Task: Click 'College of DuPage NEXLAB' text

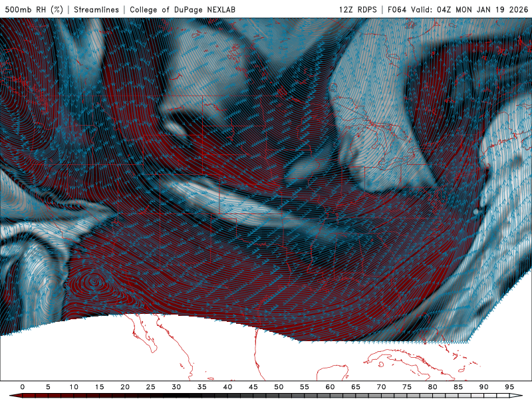Action: pos(182,9)
